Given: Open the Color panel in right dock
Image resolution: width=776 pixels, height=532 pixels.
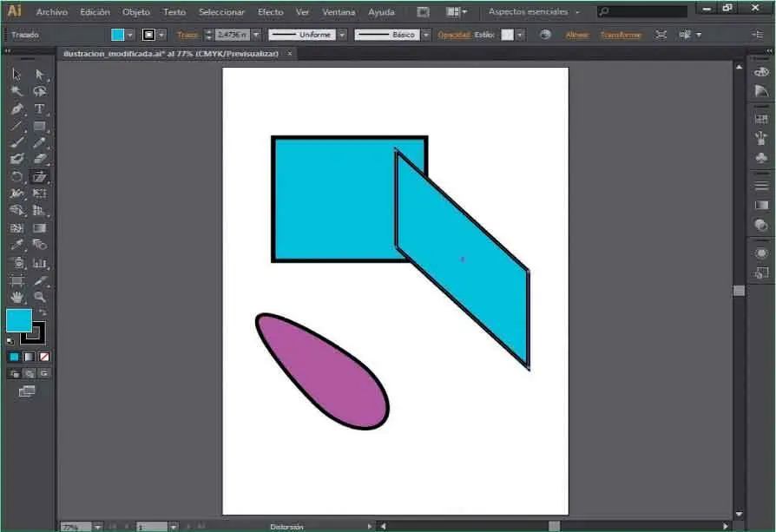Looking at the screenshot, I should click(761, 72).
